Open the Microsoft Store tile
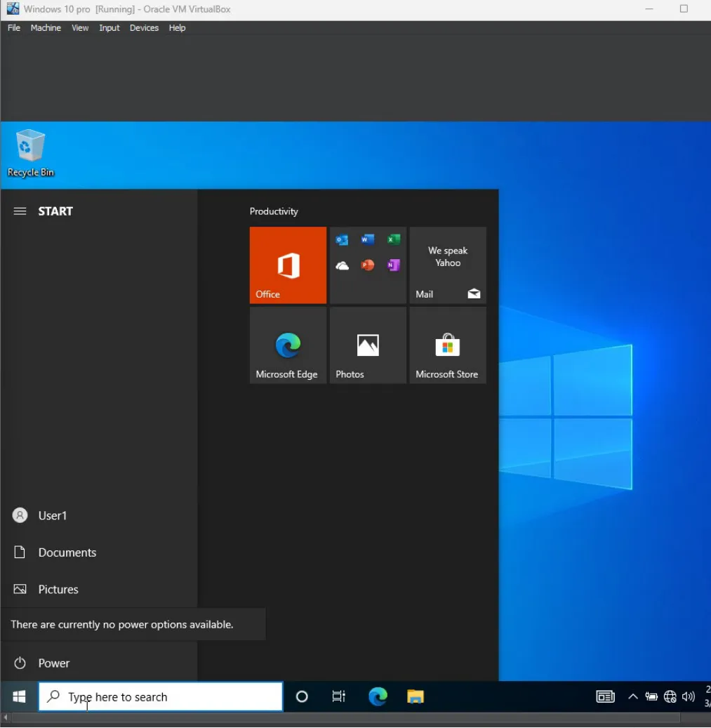 click(448, 345)
